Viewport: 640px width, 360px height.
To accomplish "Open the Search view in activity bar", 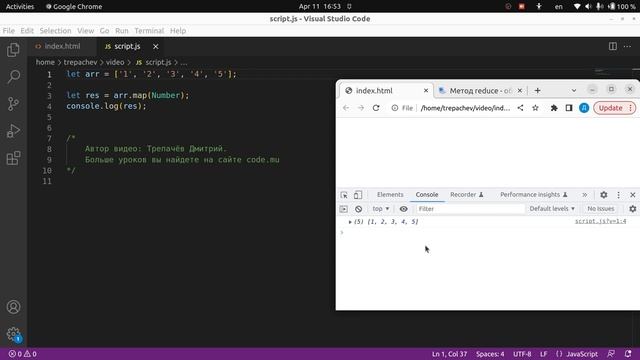I will pyautogui.click(x=13, y=77).
